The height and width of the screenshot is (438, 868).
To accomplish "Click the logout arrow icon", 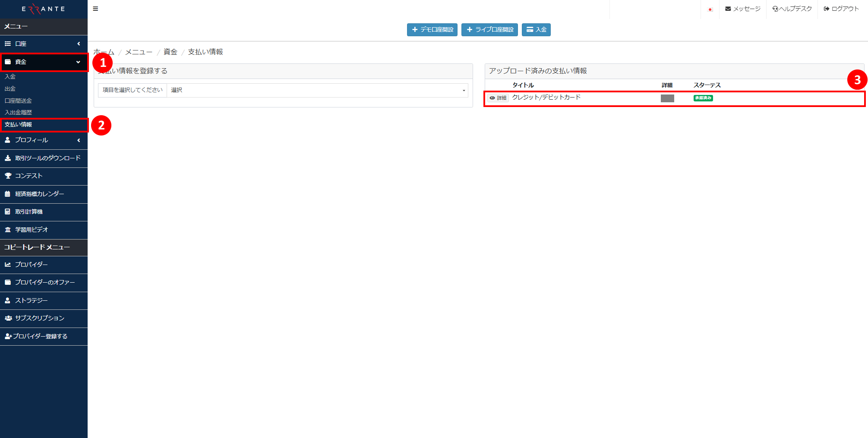I will coord(826,9).
